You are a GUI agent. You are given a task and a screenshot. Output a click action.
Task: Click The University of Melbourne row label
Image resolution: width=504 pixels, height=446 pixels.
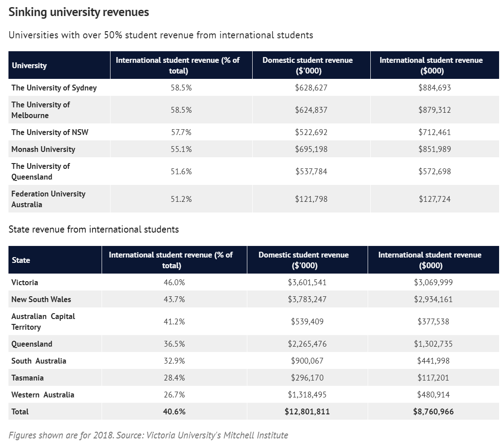pyautogui.click(x=41, y=110)
